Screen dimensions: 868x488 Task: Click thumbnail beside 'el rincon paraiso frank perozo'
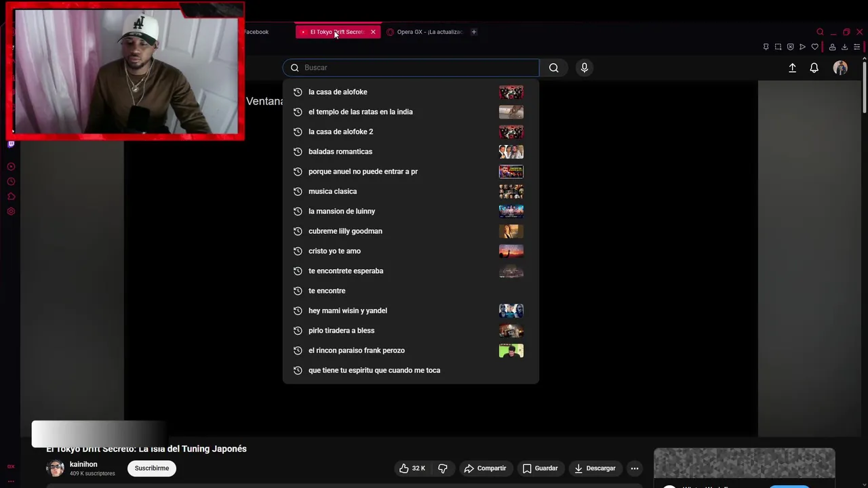click(511, 350)
